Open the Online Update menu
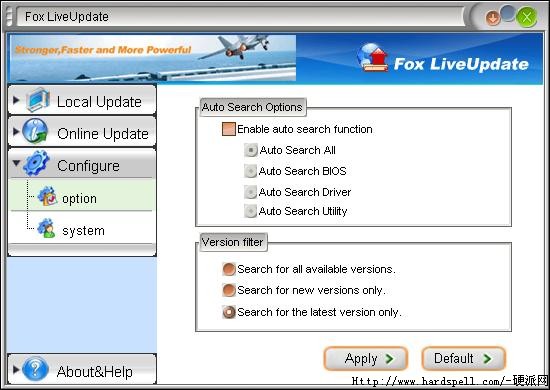 (82, 132)
